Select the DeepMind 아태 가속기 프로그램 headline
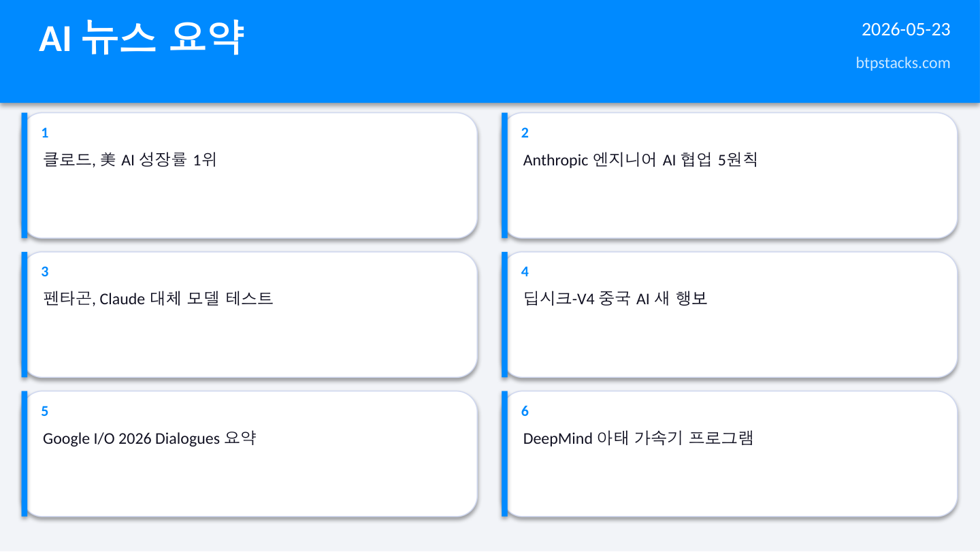The width and height of the screenshot is (980, 552). click(x=638, y=438)
